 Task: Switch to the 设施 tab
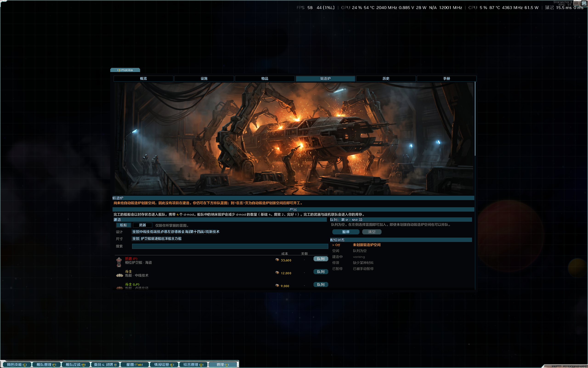click(204, 79)
